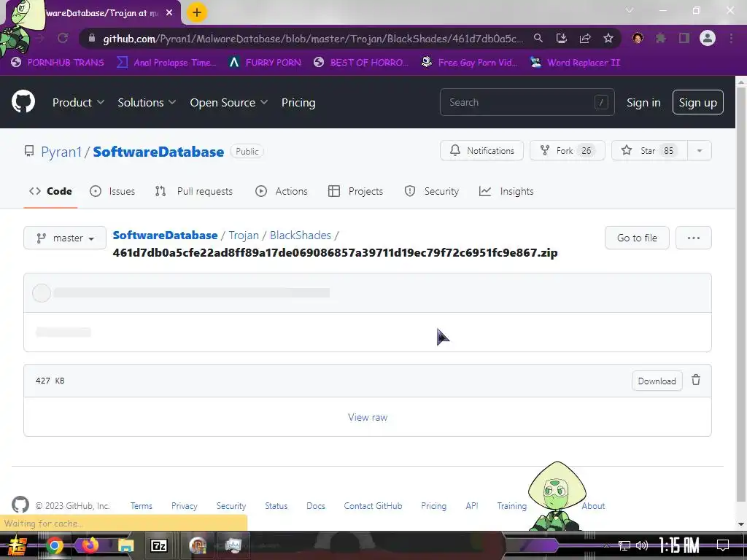Click the Sign up button

click(x=698, y=102)
